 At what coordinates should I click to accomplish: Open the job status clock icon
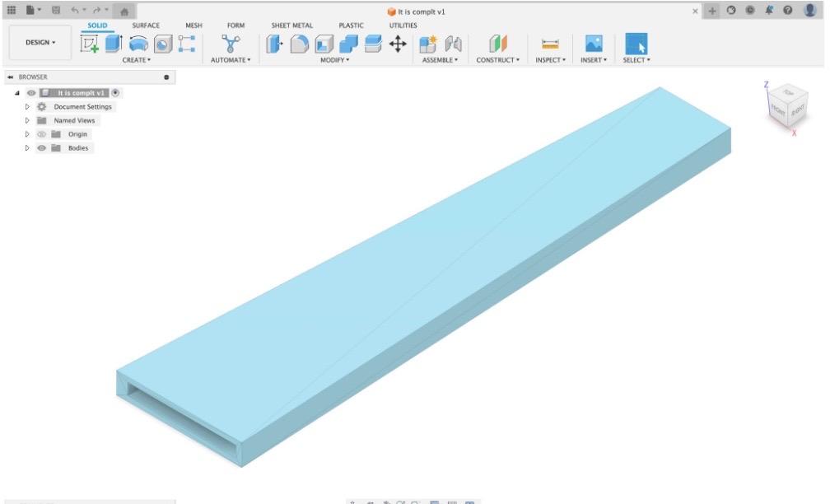tap(750, 10)
